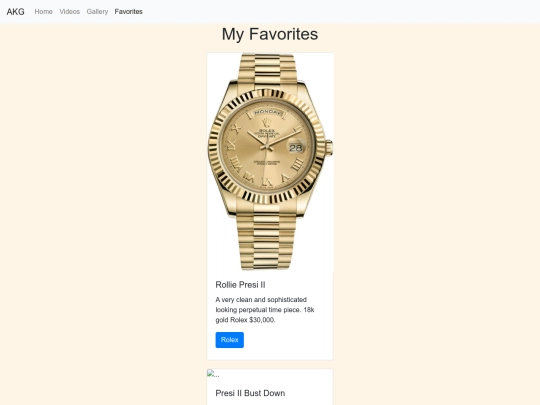Go to the Videos page
Screen dimensions: 540x405
[70, 12]
